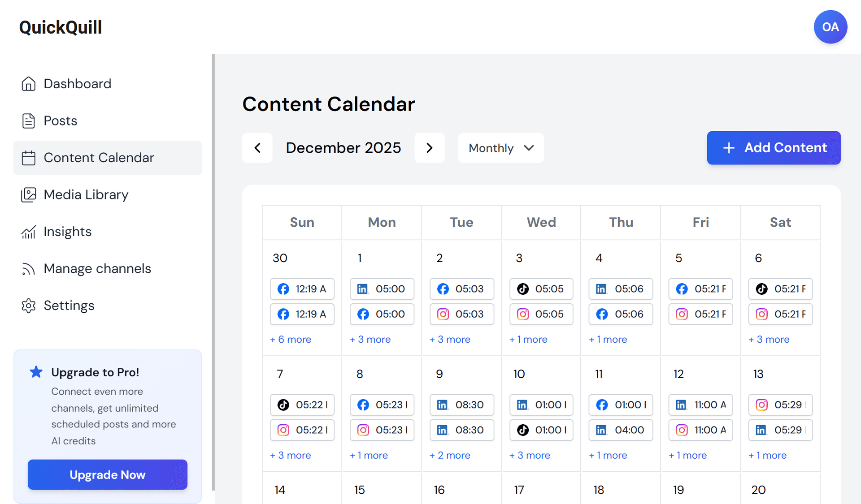Click the QuickQuill logo
Image resolution: width=861 pixels, height=504 pixels.
point(60,27)
